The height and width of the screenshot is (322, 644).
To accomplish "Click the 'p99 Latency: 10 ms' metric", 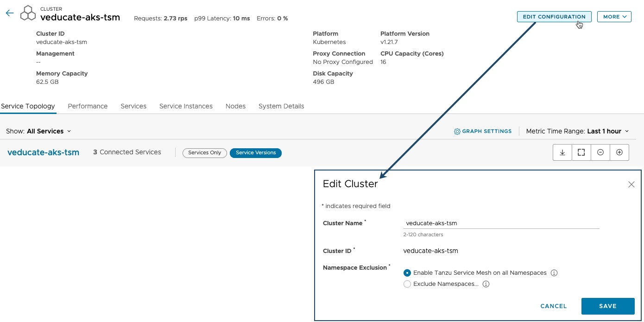I will pyautogui.click(x=222, y=19).
